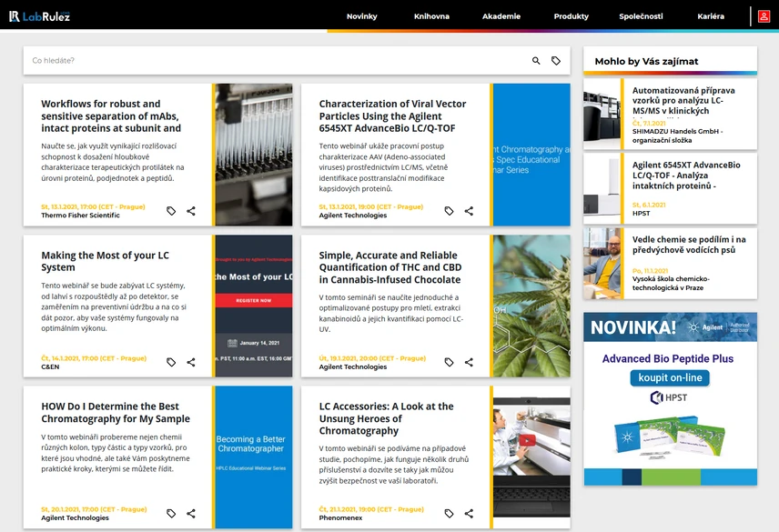This screenshot has width=779, height=532.
Task: Click the Agilent instrument thumbnail in the sidebar
Action: tap(602, 188)
